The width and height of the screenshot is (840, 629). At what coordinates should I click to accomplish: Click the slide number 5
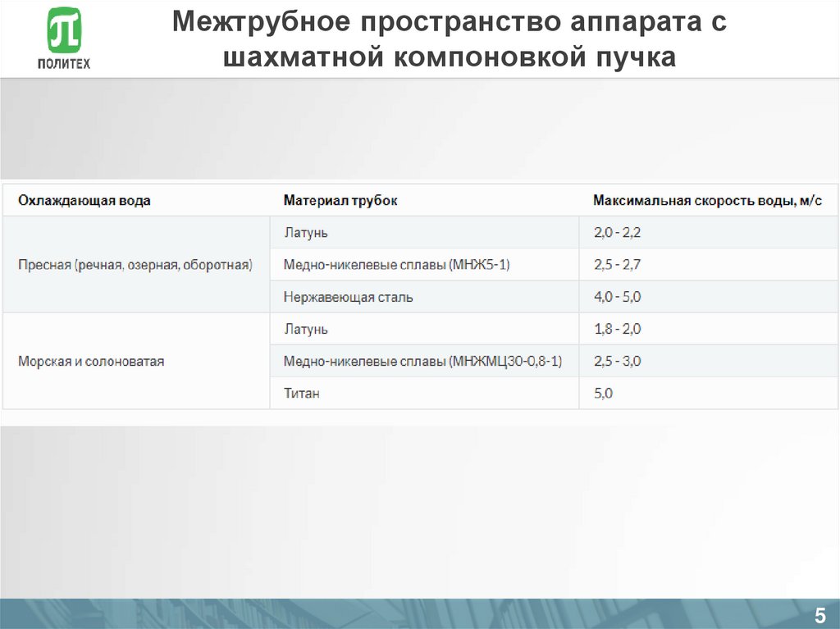[820, 615]
